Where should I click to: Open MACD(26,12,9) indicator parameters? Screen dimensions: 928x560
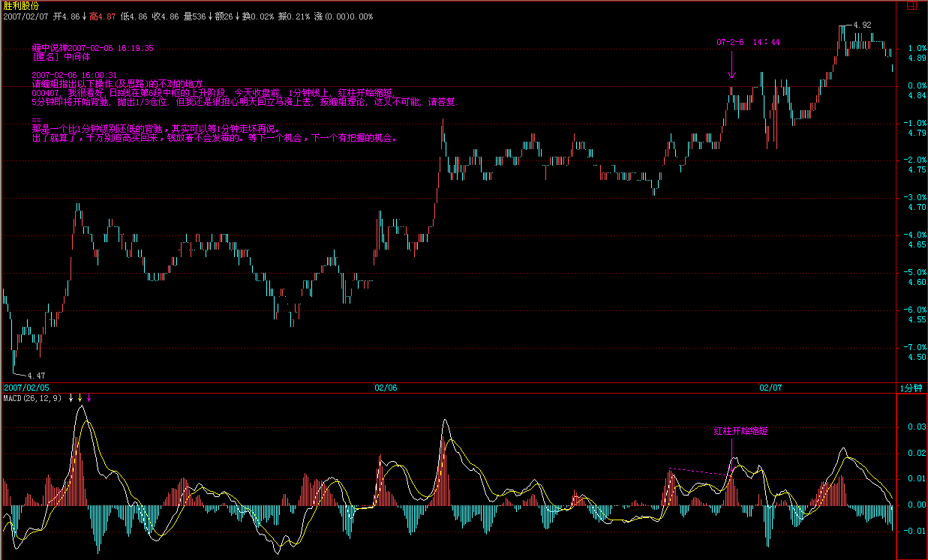33,398
